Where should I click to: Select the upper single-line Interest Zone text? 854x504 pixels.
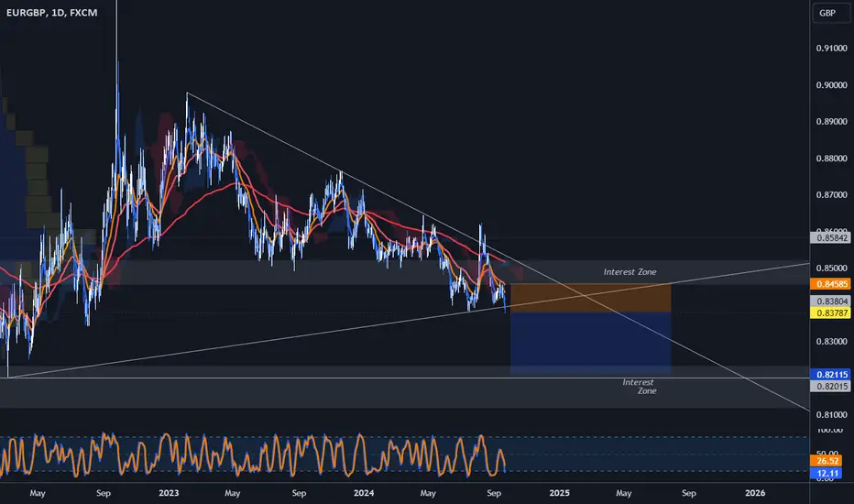click(x=630, y=272)
